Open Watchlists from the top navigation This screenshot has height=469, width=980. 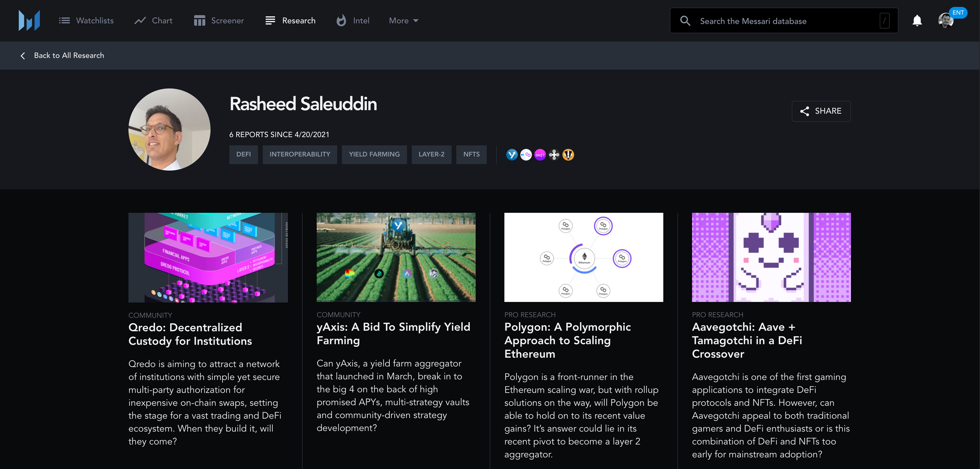tap(86, 21)
